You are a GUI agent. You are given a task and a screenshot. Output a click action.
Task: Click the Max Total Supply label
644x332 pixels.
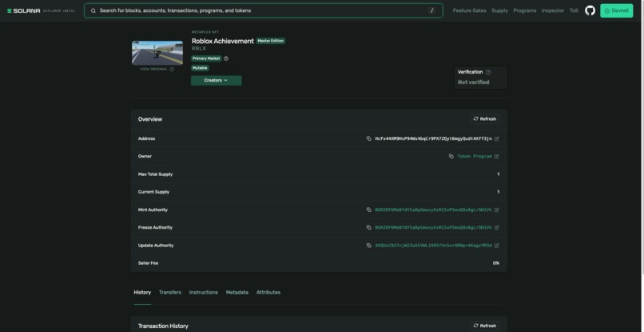155,174
